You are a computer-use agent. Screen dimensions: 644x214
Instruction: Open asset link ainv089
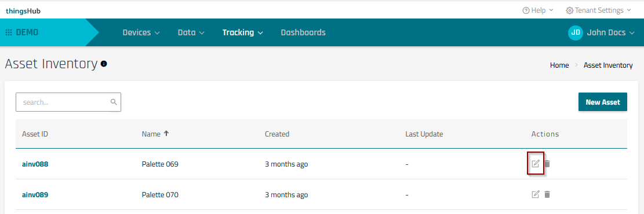pyautogui.click(x=35, y=195)
